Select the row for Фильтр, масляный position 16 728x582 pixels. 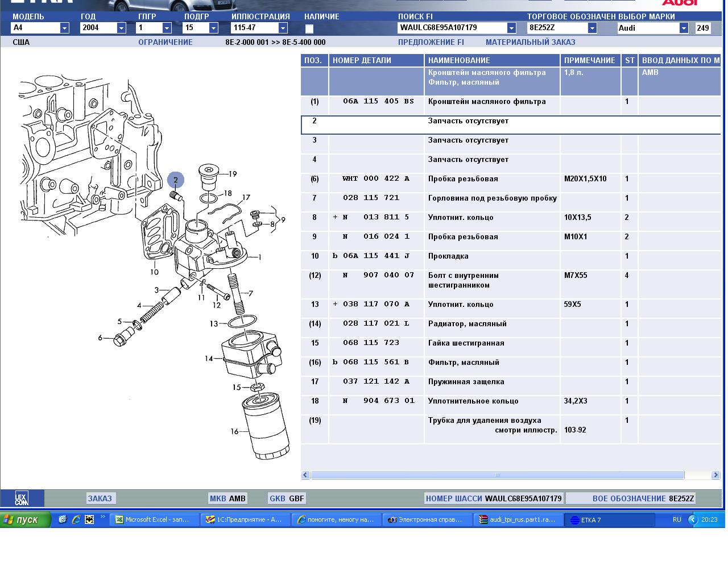click(463, 363)
